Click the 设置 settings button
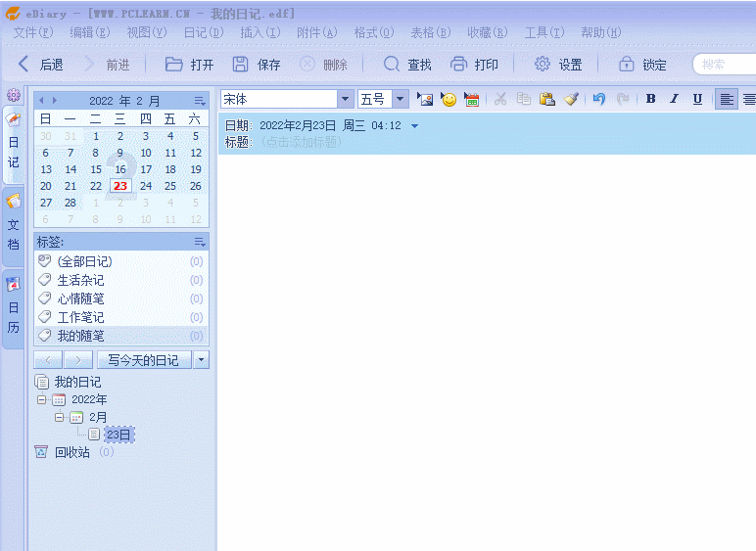 point(558,65)
